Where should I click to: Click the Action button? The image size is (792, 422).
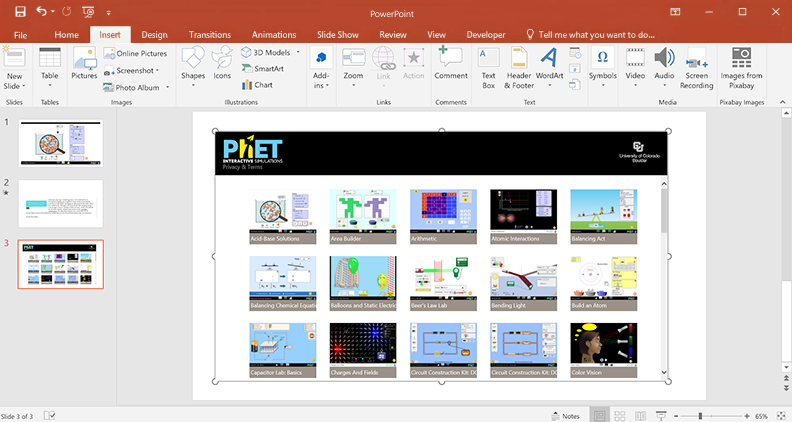tap(413, 63)
